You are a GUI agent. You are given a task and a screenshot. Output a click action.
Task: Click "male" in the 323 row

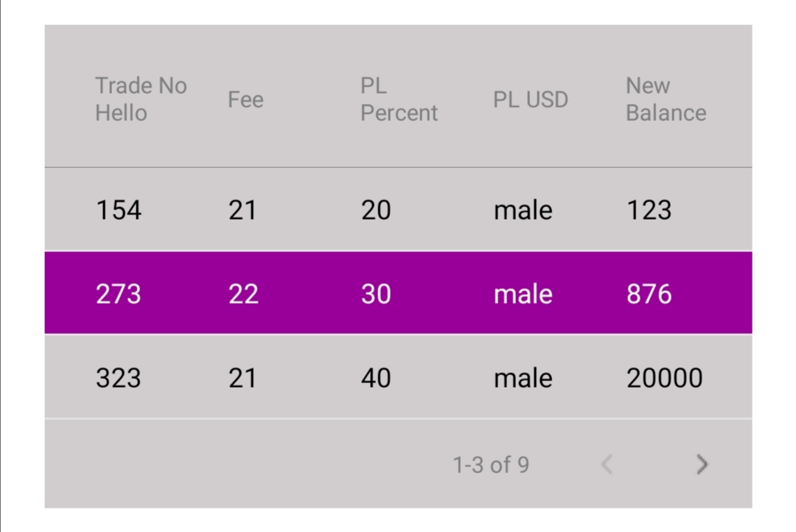click(x=523, y=378)
